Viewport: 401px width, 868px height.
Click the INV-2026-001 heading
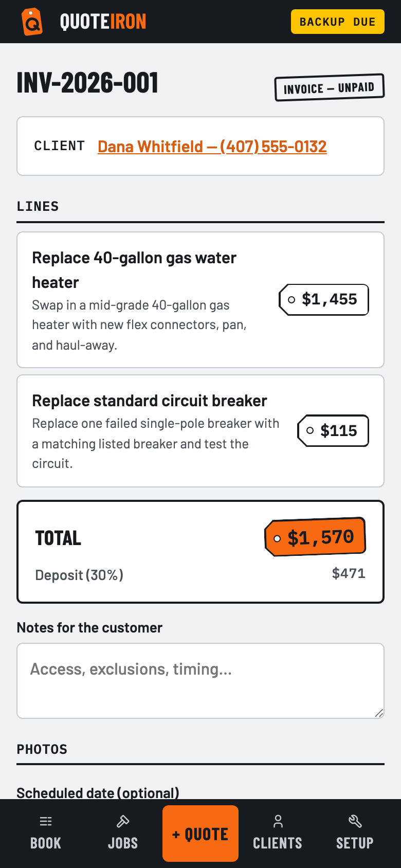87,83
